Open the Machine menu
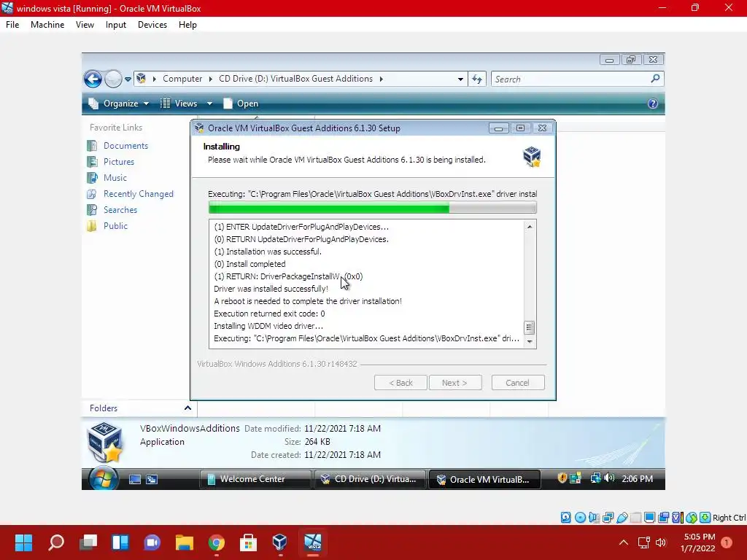This screenshot has width=747, height=560. tap(47, 25)
